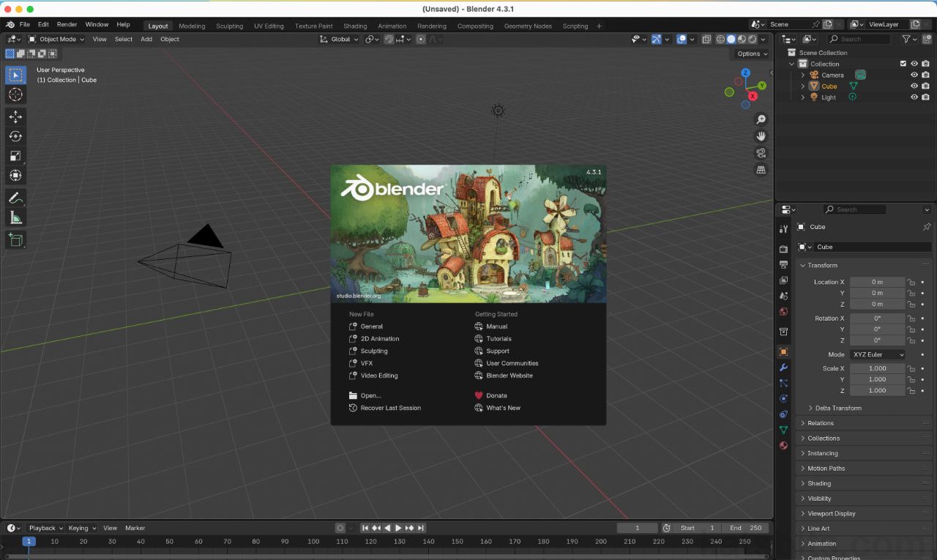The width and height of the screenshot is (937, 560).
Task: Hide the Light in viewport
Action: pyautogui.click(x=914, y=97)
